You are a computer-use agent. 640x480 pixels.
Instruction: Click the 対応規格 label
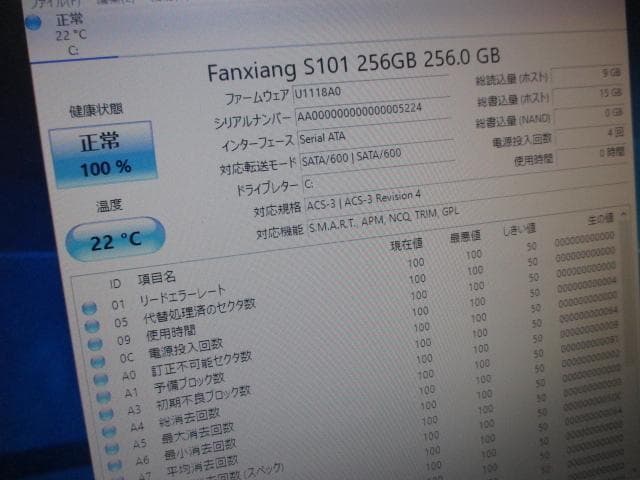(x=277, y=210)
